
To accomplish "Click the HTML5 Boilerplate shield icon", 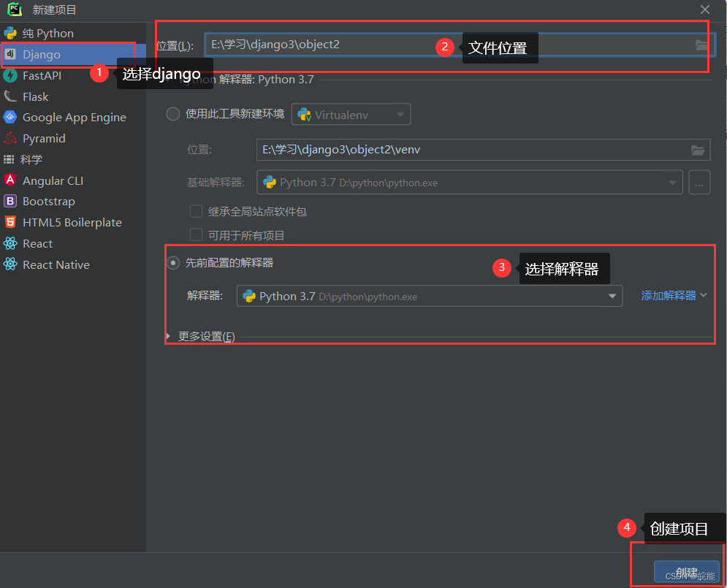I will click(10, 222).
